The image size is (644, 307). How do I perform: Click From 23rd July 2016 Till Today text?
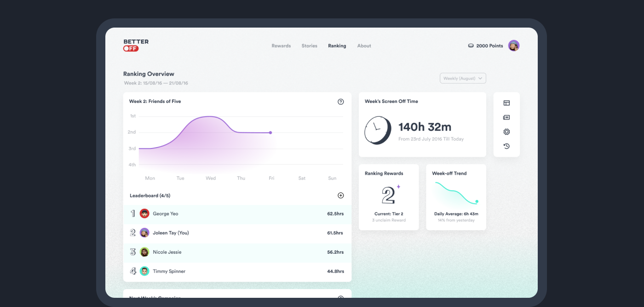[x=431, y=139]
